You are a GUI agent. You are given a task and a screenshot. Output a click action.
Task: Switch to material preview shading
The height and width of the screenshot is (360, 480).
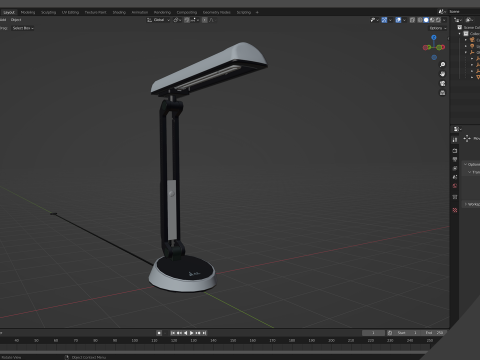click(x=432, y=20)
